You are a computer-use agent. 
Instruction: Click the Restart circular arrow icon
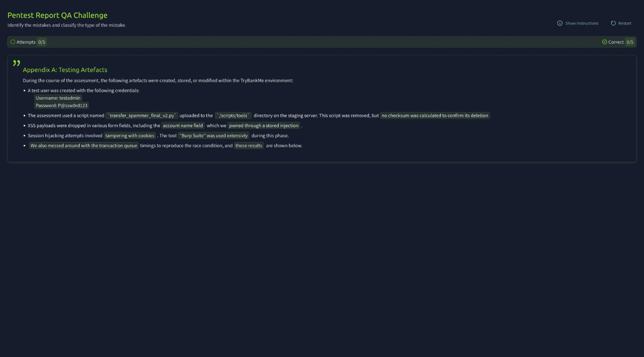pyautogui.click(x=613, y=23)
